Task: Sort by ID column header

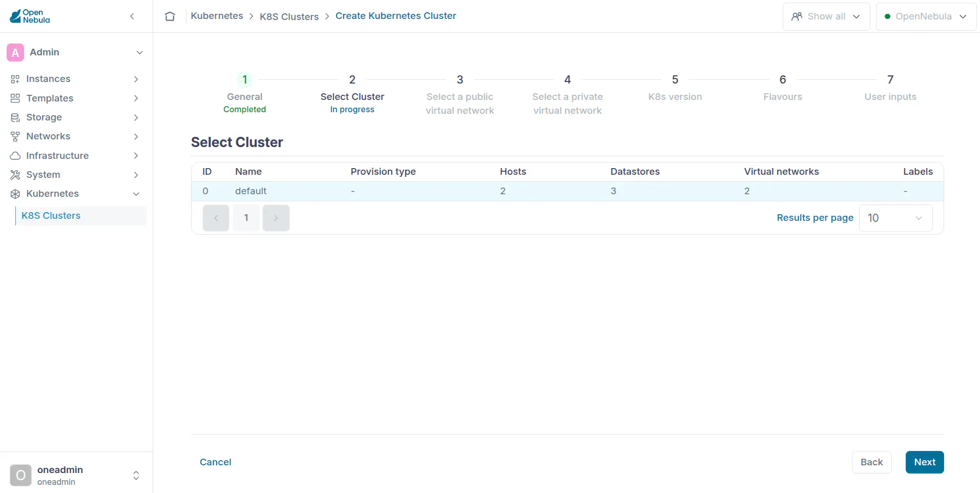Action: point(207,172)
